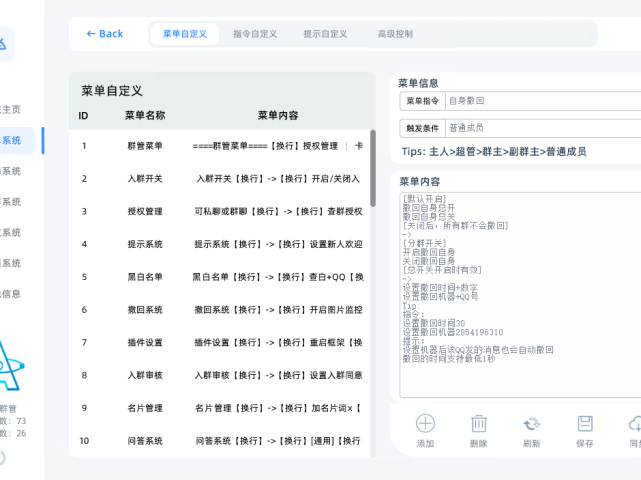
Task: Select row 6 撤回系统
Action: (220, 310)
